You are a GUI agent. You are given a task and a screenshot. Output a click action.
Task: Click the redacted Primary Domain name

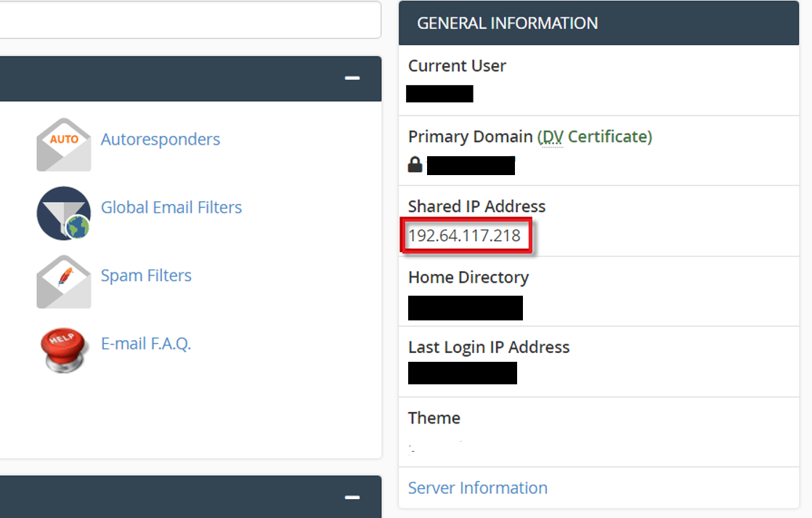(x=471, y=166)
